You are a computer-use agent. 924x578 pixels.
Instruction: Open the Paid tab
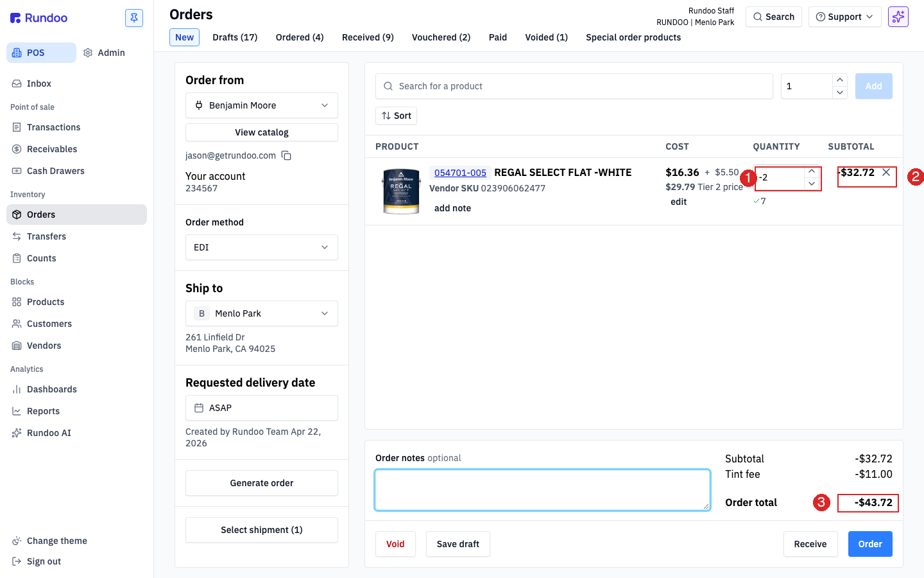(x=498, y=37)
